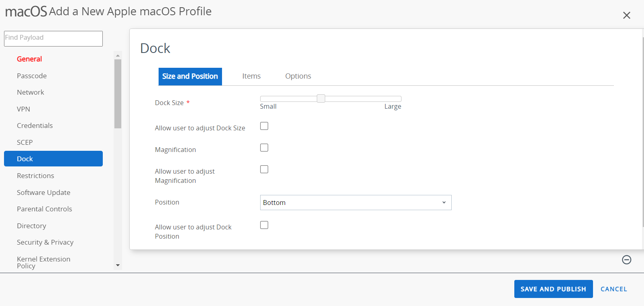Open the SCEP payload
This screenshot has height=306, width=644.
tap(24, 142)
